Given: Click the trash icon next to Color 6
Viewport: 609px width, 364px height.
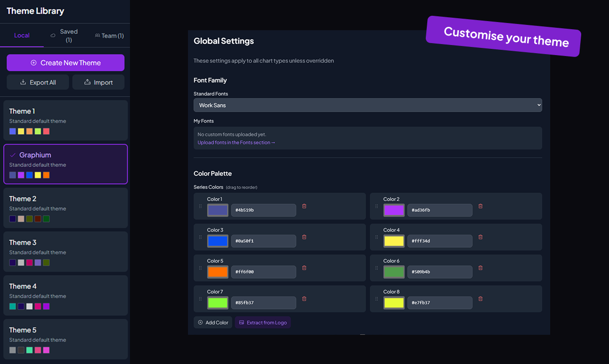Looking at the screenshot, I should coord(480,267).
